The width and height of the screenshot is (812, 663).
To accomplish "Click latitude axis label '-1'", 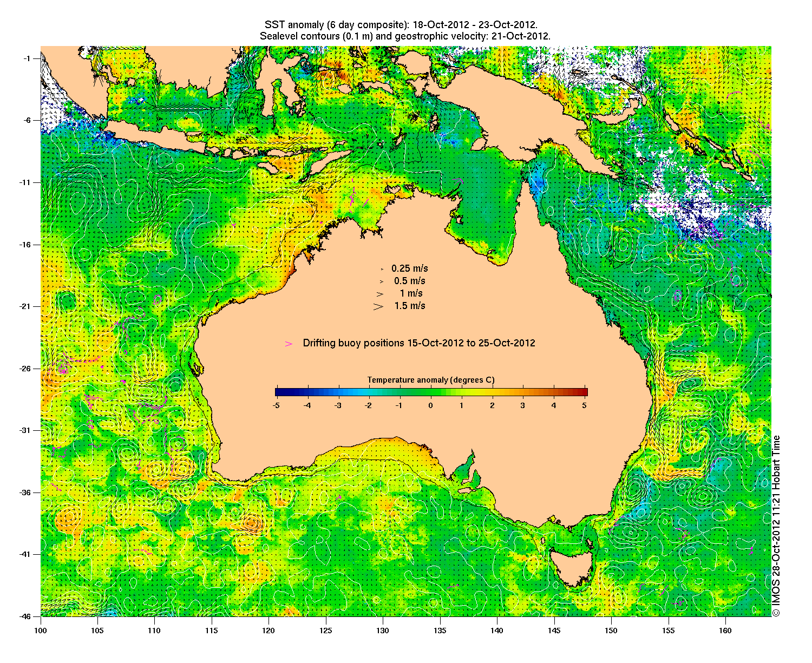I will click(27, 58).
